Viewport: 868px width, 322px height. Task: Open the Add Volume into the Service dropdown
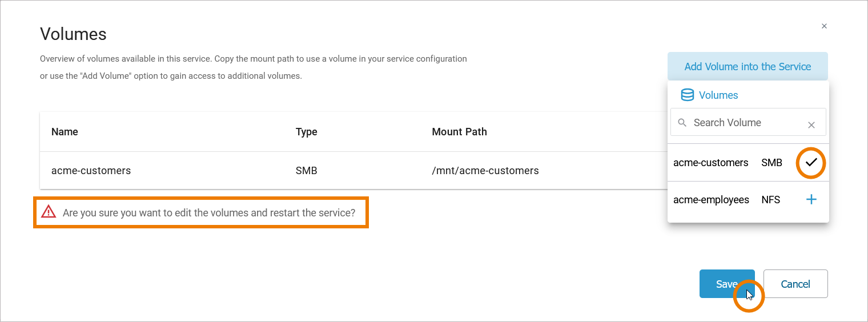747,67
